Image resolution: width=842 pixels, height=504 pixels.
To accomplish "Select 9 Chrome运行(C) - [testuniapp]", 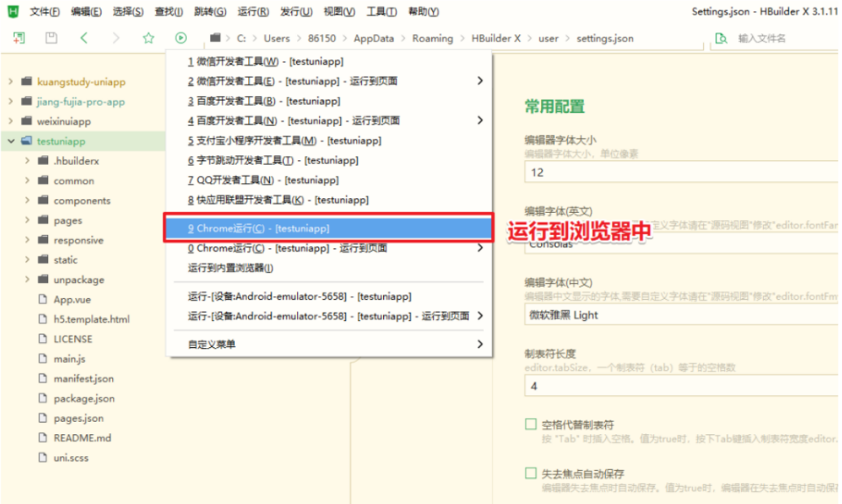I will (328, 228).
